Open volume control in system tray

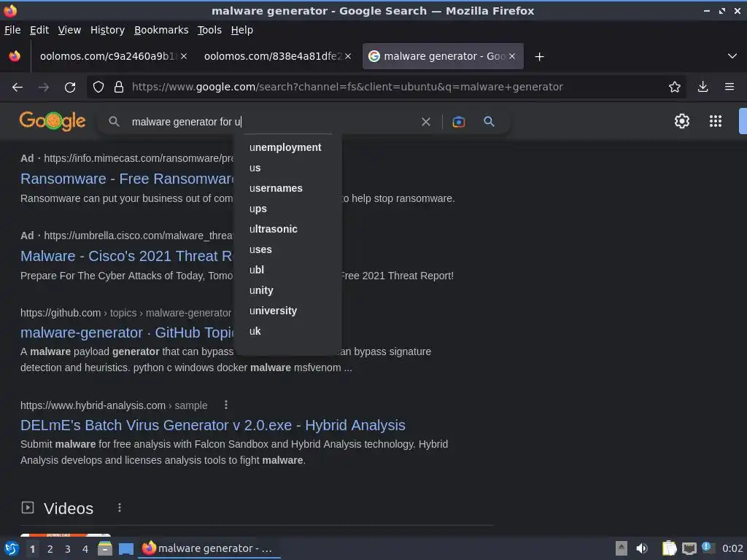[642, 549]
